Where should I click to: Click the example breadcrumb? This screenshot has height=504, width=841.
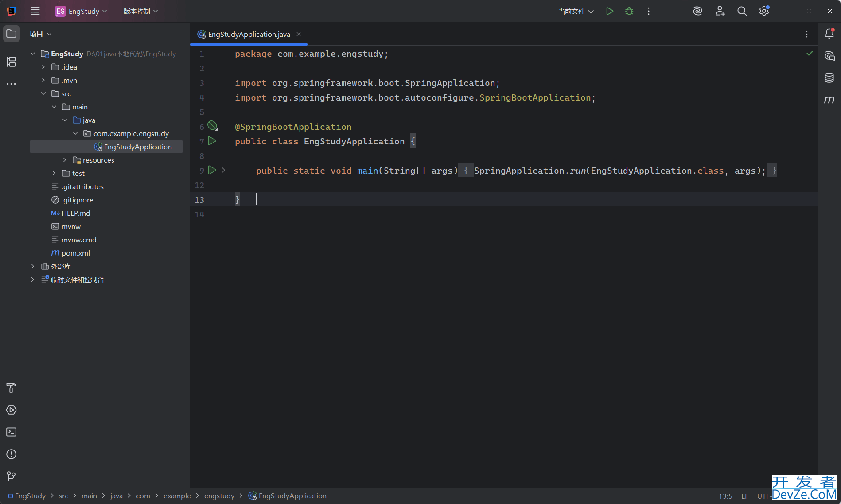click(x=177, y=496)
